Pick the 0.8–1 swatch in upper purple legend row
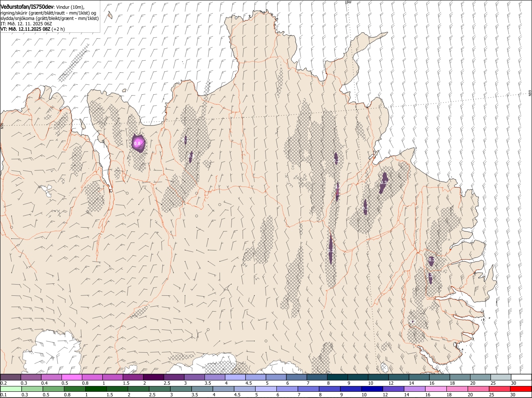 pos(92,377)
